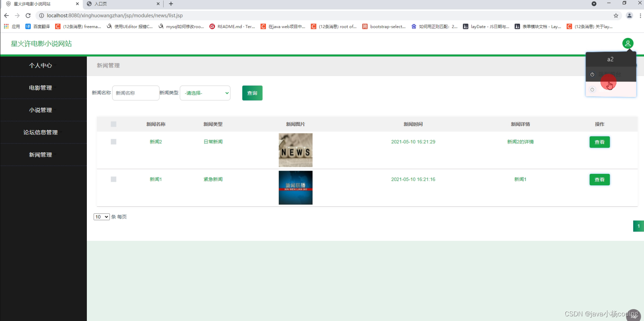Check the checkbox for 新闻1 row
The width and height of the screenshot is (644, 321).
(114, 179)
